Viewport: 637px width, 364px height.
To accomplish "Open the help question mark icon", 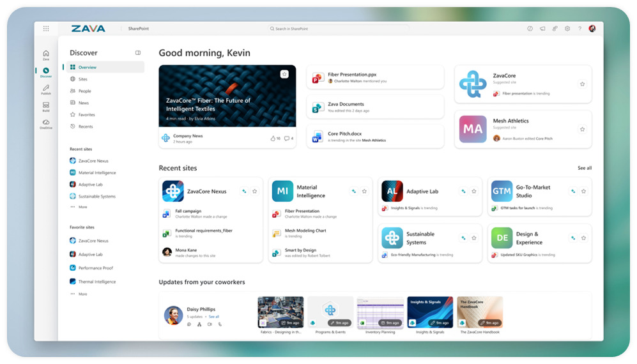I will pos(579,29).
